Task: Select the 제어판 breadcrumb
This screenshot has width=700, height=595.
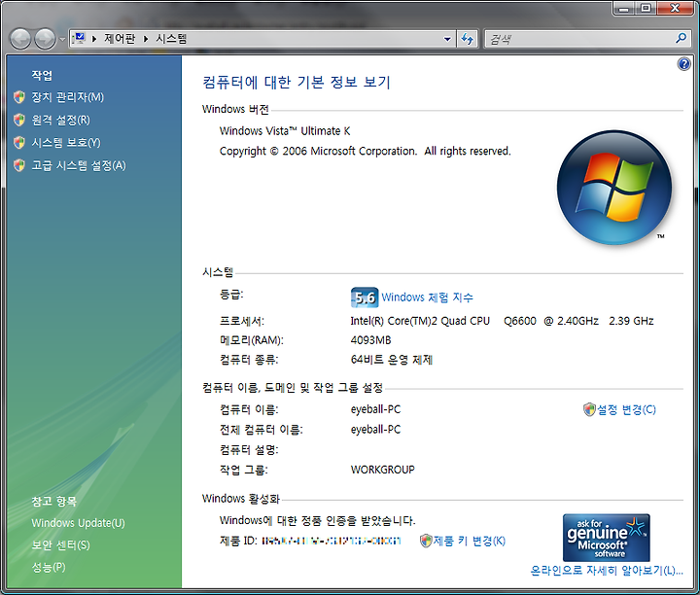Action: 120,39
